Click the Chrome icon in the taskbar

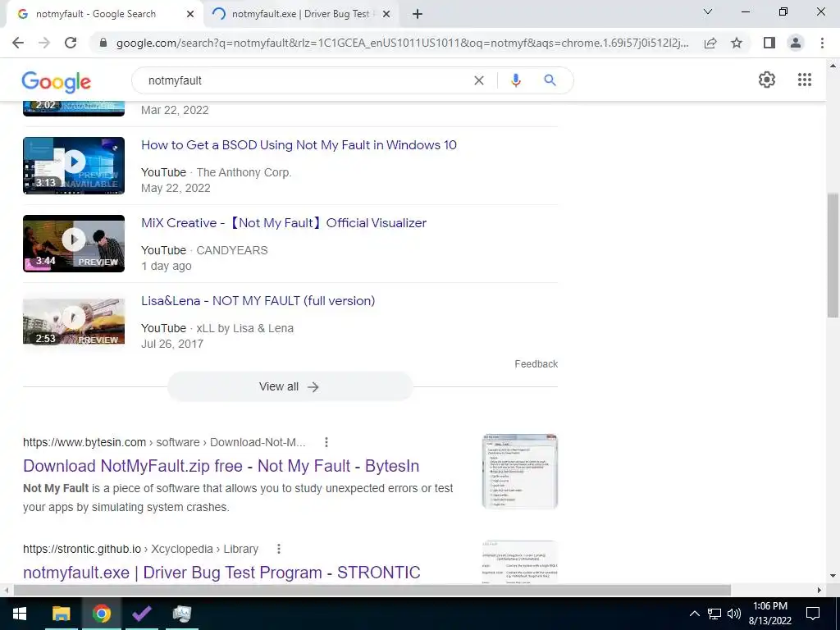click(x=101, y=614)
